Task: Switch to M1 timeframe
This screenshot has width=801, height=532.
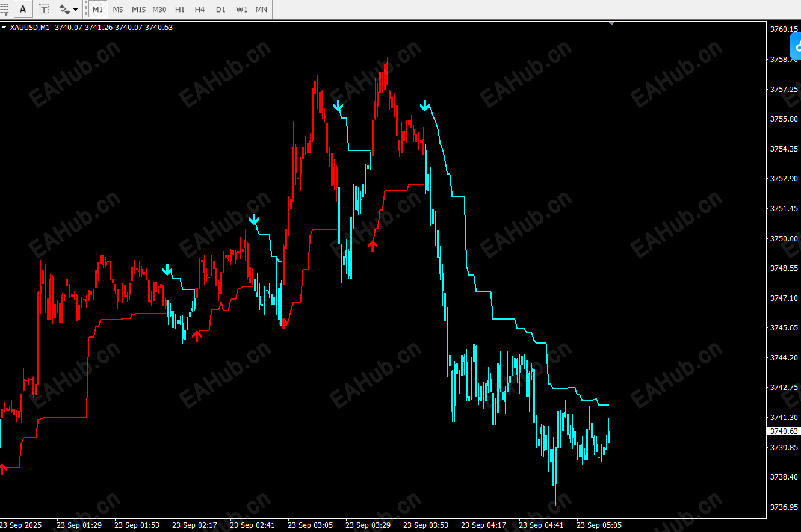Action: tap(97, 10)
